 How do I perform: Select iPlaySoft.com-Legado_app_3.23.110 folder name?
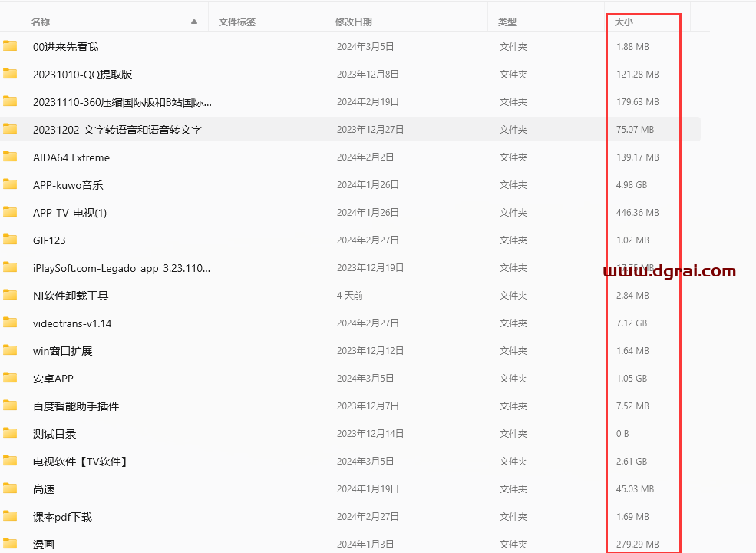coord(121,268)
